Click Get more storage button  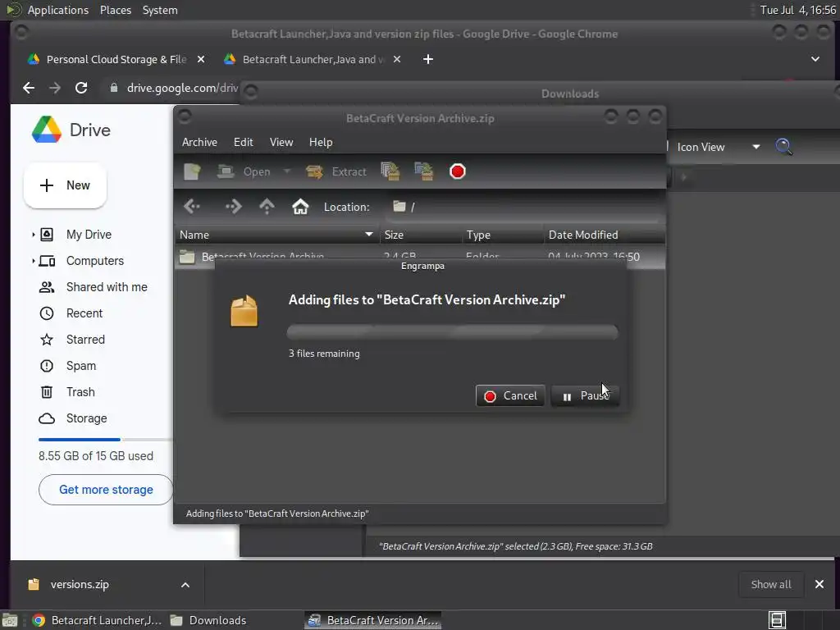point(106,490)
